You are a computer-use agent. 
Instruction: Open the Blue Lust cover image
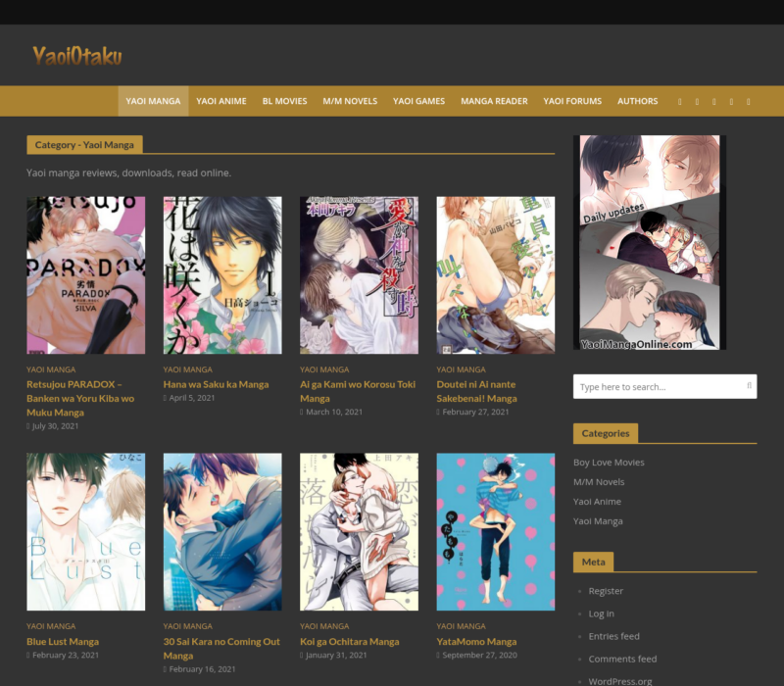coord(85,531)
